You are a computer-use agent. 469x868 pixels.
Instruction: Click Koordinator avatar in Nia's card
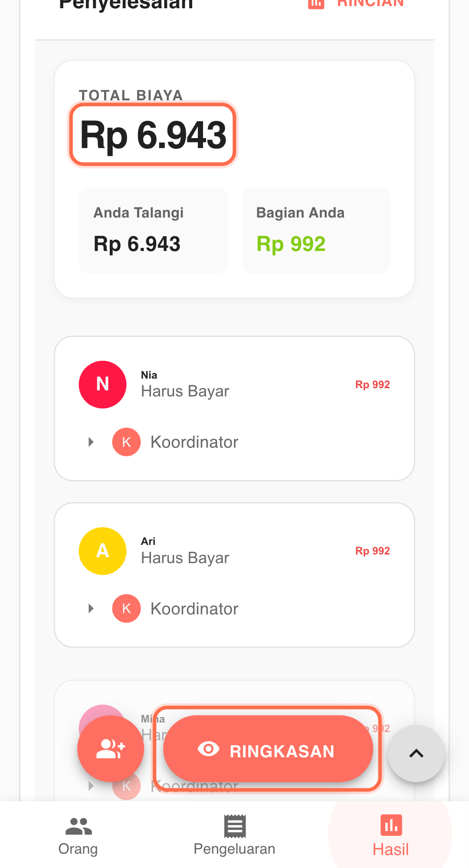(x=126, y=442)
